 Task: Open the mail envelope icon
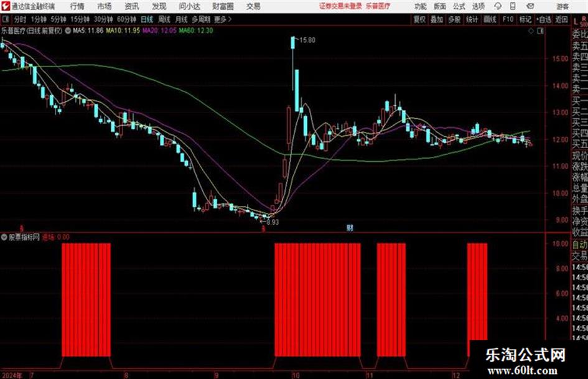tap(530, 6)
